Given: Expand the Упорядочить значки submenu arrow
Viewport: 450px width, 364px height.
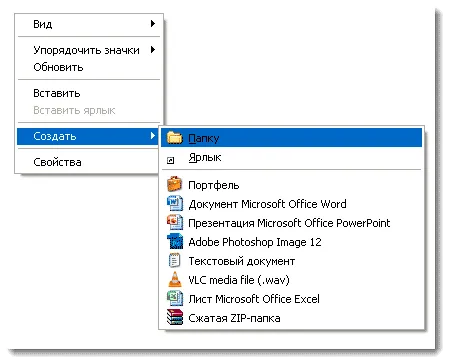Looking at the screenshot, I should pyautogui.click(x=153, y=50).
